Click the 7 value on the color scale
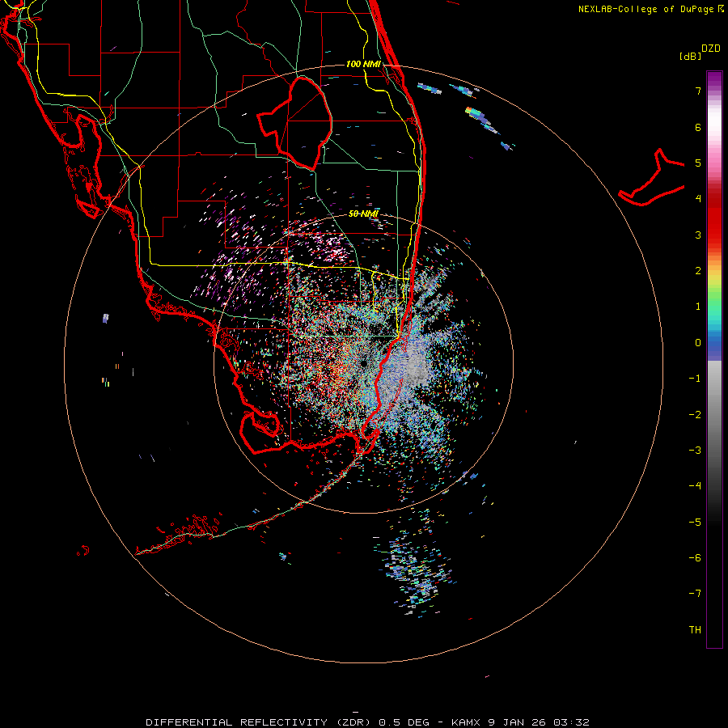728x728 pixels. [x=698, y=91]
